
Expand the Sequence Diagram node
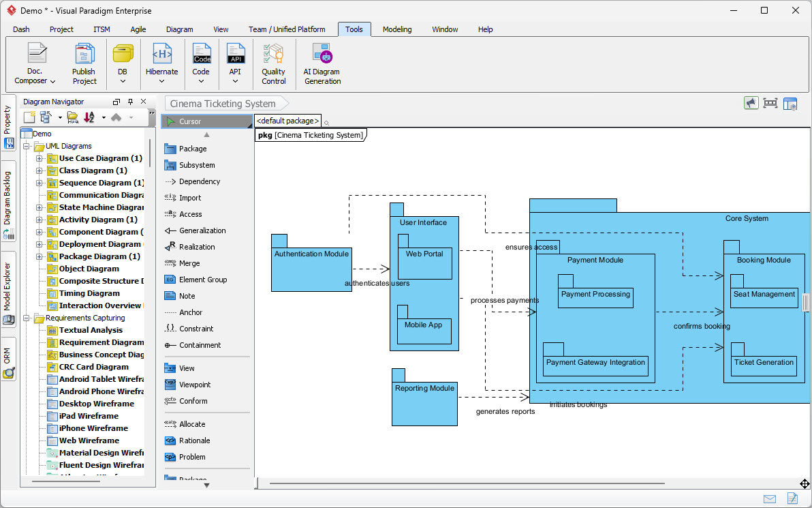click(x=40, y=183)
